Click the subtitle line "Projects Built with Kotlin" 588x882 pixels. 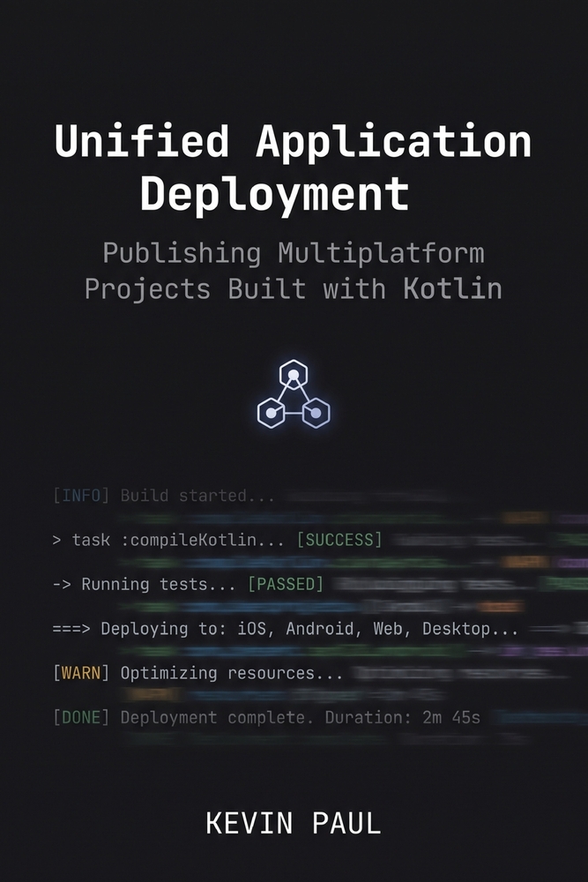click(293, 288)
